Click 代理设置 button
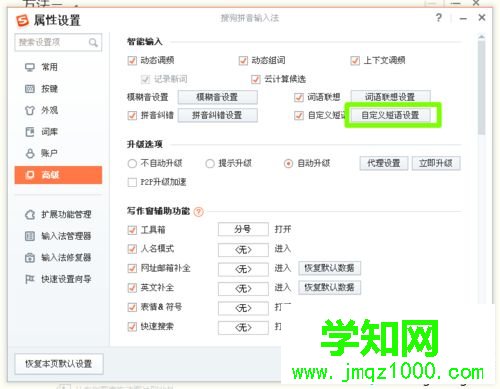This screenshot has height=389, width=500. [384, 163]
